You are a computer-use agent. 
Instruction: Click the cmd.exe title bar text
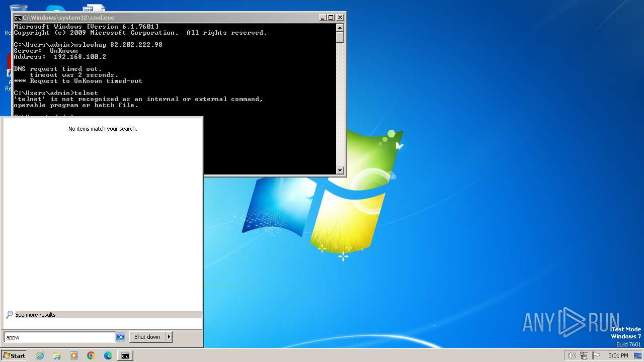[68, 18]
